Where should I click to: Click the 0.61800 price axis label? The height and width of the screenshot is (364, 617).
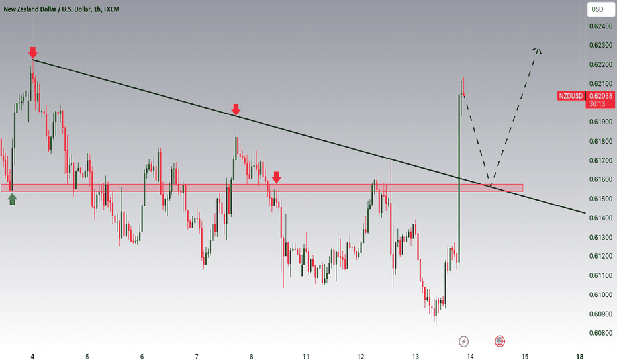(601, 141)
